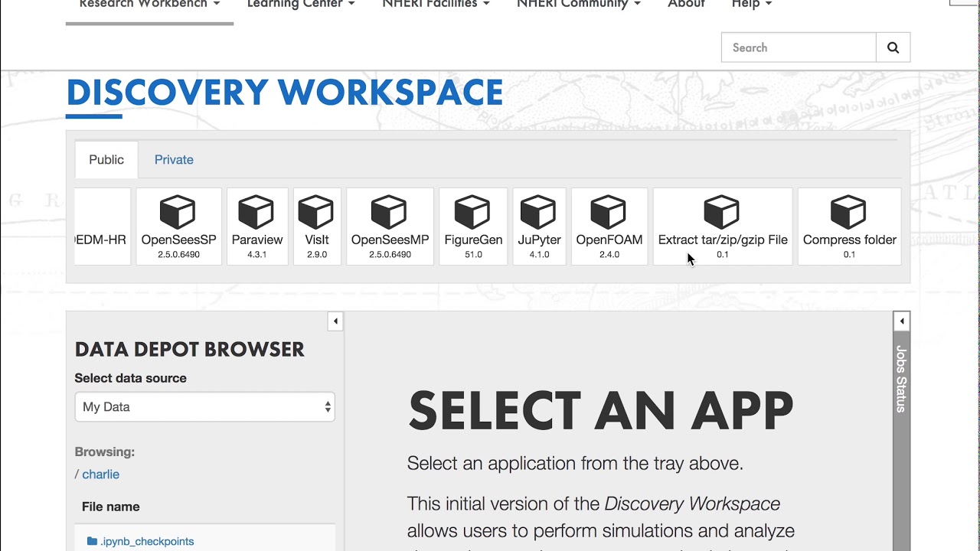Screen dimensions: 980x551
Task: Launch the OpenSeesSP 2.5.0.6490 app
Action: (x=178, y=227)
